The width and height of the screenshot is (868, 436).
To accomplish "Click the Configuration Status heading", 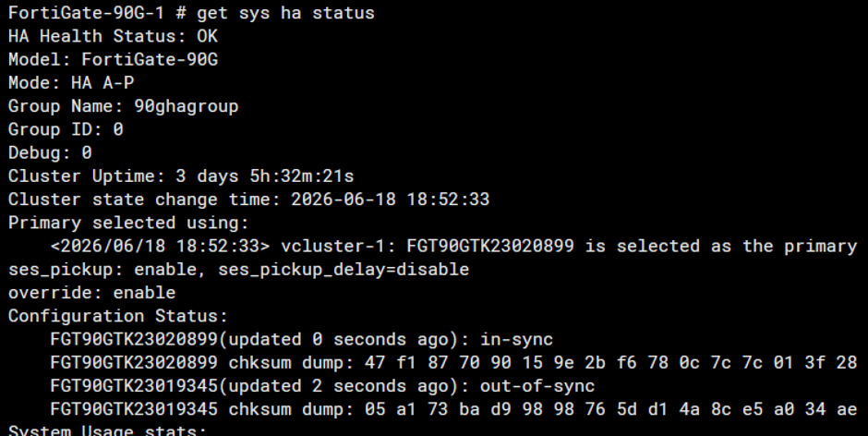I will tap(118, 315).
